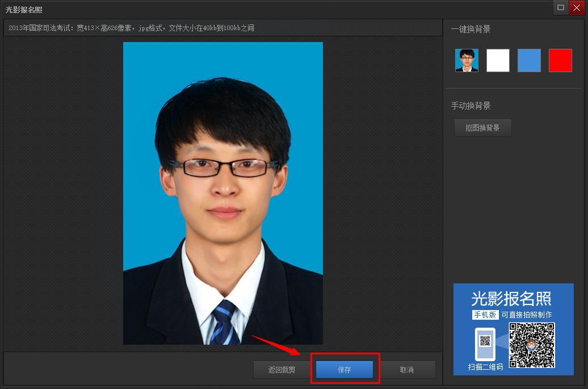
Task: Click the QR code in the ad banner
Action: point(531,345)
